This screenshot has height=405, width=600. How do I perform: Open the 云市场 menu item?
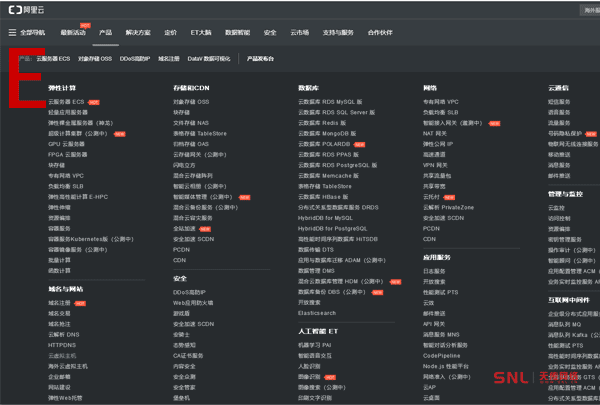[x=300, y=33]
